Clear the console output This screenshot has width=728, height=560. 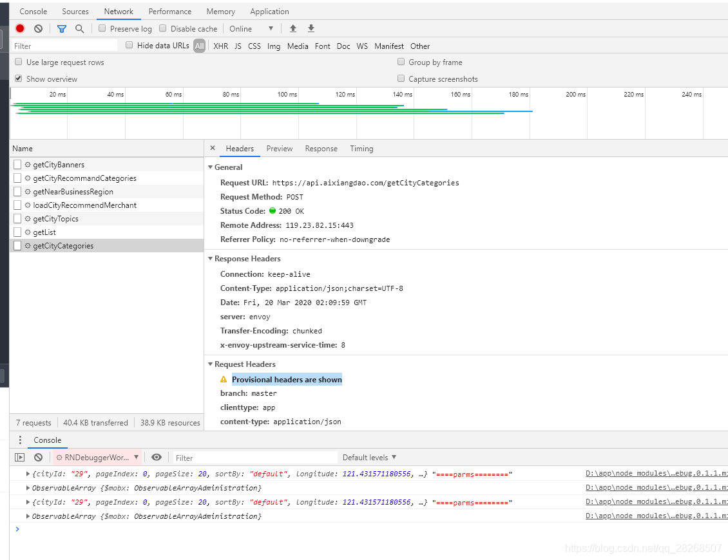tap(39, 457)
